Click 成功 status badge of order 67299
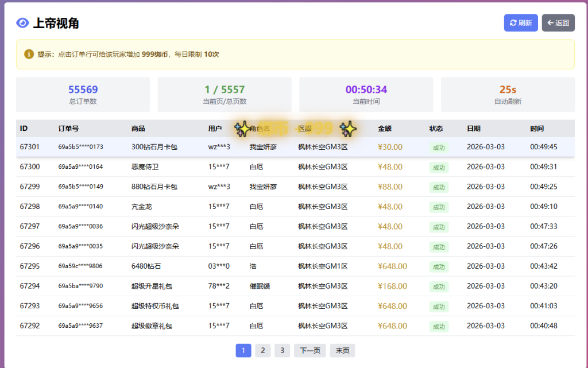This screenshot has height=368, width=588. point(439,187)
